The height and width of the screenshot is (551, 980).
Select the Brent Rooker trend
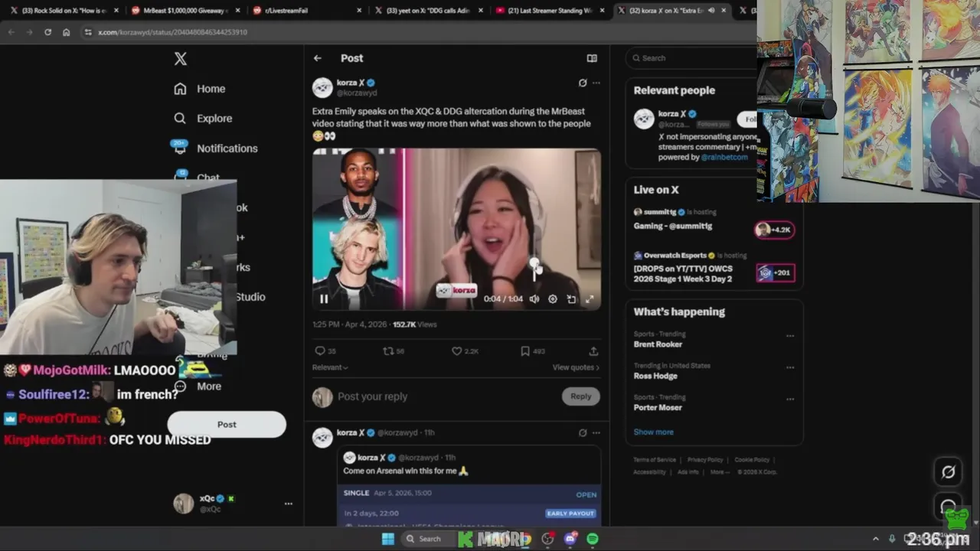pyautogui.click(x=658, y=344)
